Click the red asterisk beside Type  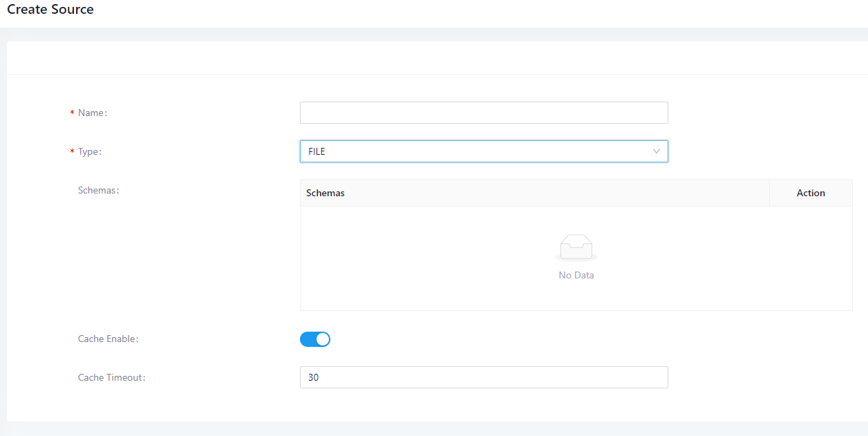click(x=72, y=151)
